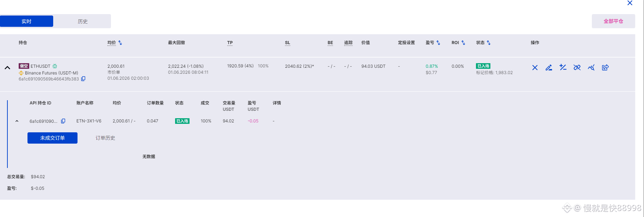The width and height of the screenshot is (644, 217).
Task: Collapse the ETN-3X1-V6 account row
Action: (17, 121)
